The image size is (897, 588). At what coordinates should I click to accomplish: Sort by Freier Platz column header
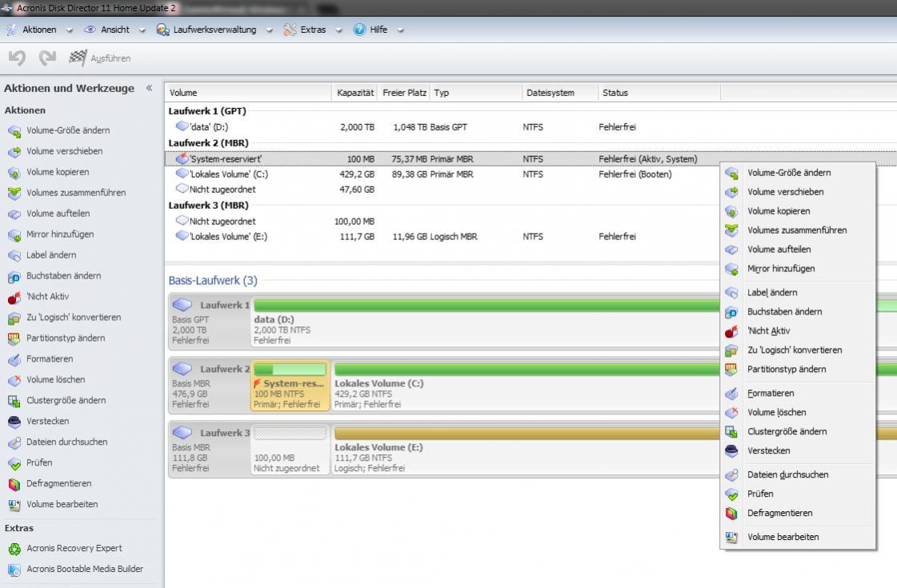(404, 93)
